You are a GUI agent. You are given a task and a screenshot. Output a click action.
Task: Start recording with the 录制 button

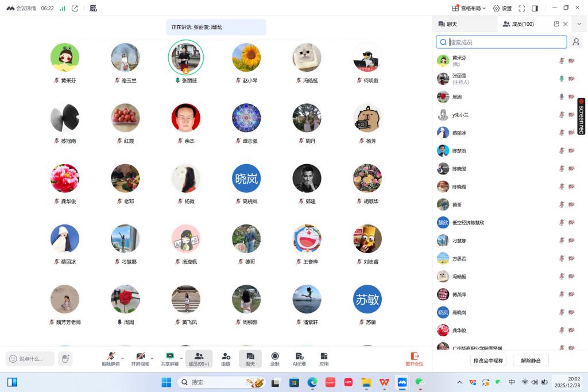tap(274, 359)
